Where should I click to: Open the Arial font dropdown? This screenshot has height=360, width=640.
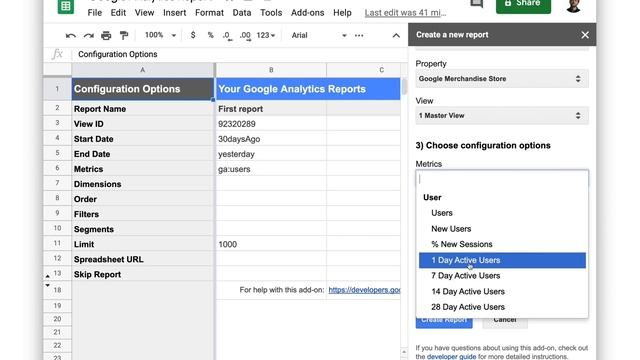(319, 36)
